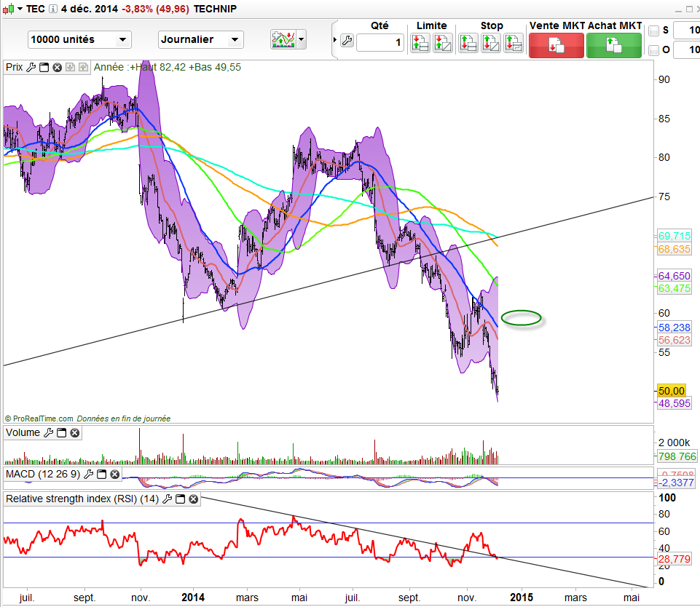700x607 pixels.
Task: Click third Stop order icon
Action: click(514, 43)
